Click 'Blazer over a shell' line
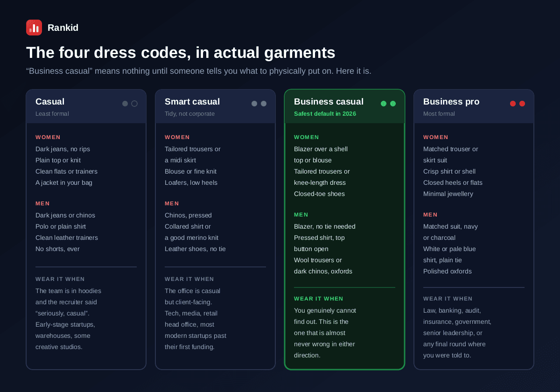 [x=321, y=149]
